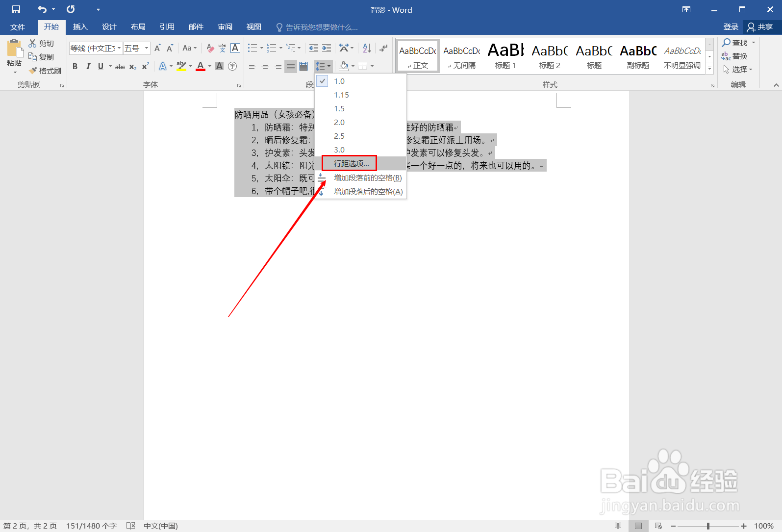This screenshot has width=782, height=532.
Task: Center the paragraph text
Action: pos(265,66)
